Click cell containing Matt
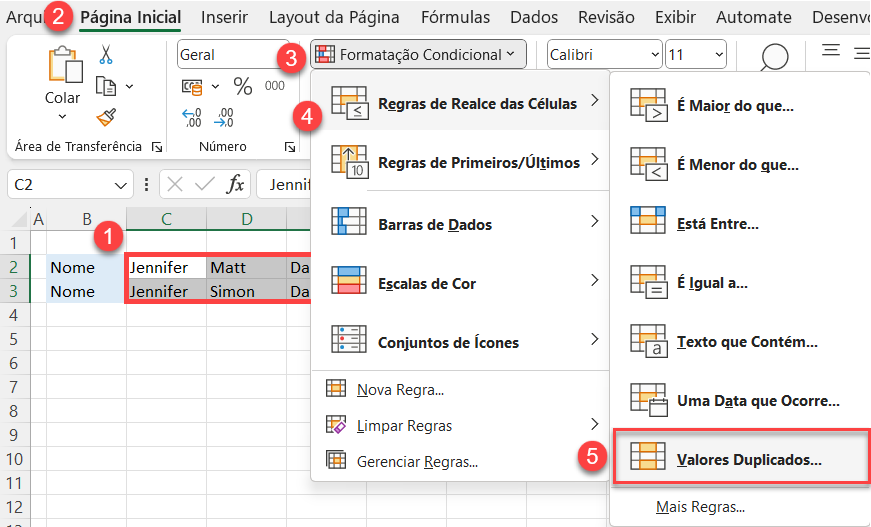 point(247,268)
